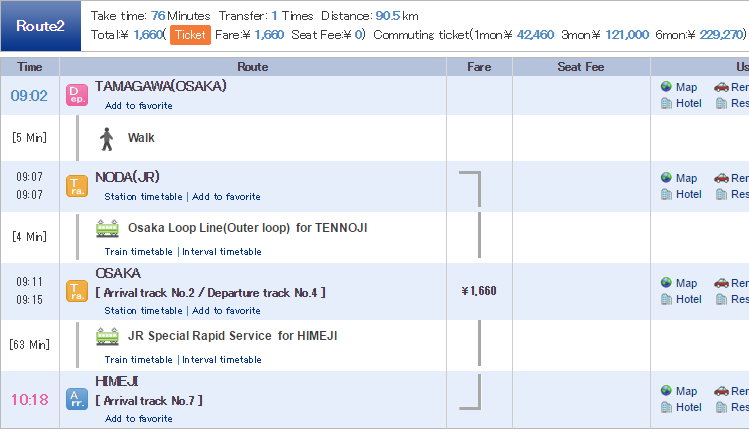Click the blue Arr. icon at HIMEJI
Screen dimensions: 749x433
[77, 399]
